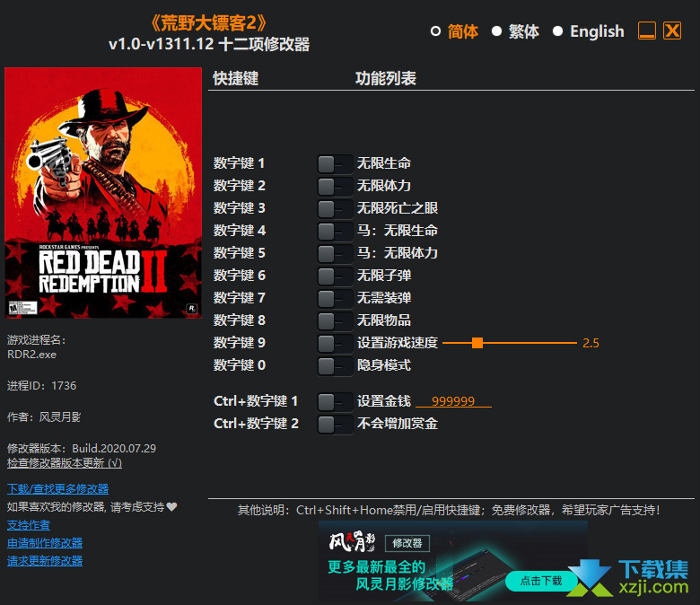Click the 风灵月影 logo in the banner
This screenshot has height=605, width=700.
(x=352, y=542)
